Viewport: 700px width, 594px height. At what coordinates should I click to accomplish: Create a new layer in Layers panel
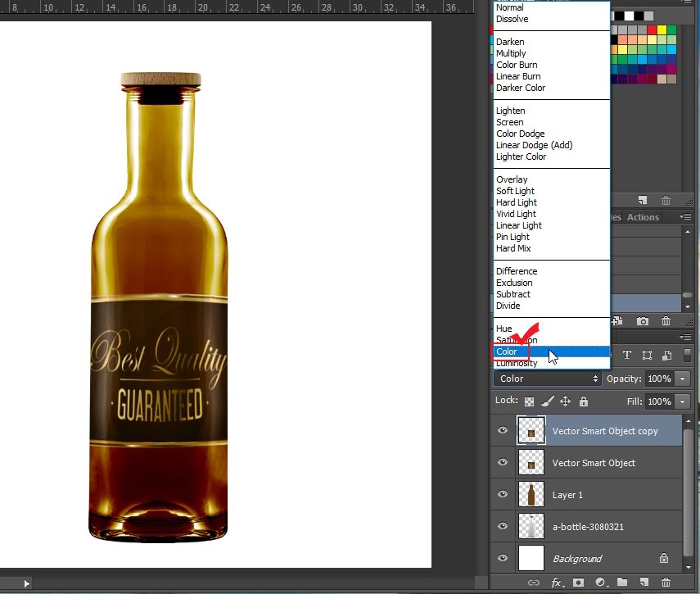coord(644,582)
